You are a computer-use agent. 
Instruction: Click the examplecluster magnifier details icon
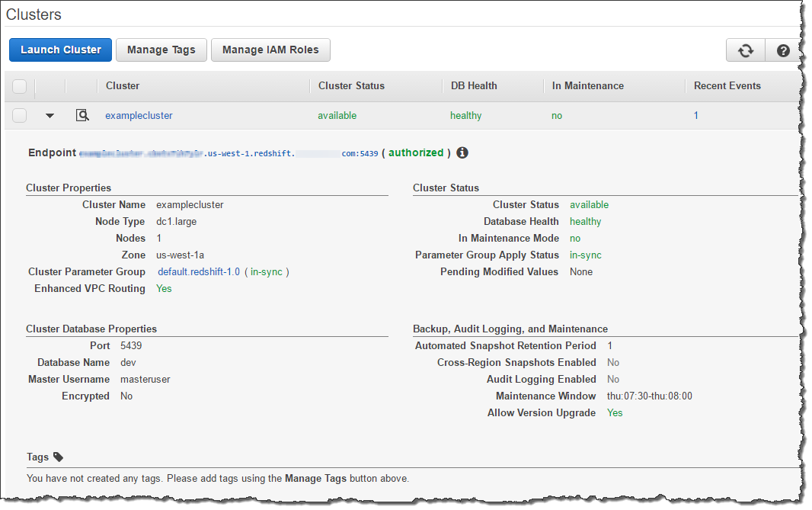point(82,116)
